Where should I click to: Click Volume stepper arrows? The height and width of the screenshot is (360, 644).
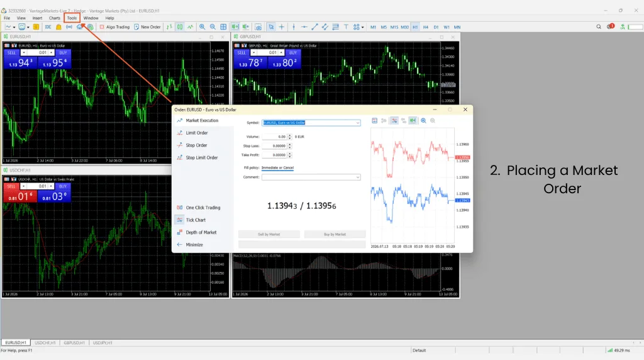pos(289,137)
